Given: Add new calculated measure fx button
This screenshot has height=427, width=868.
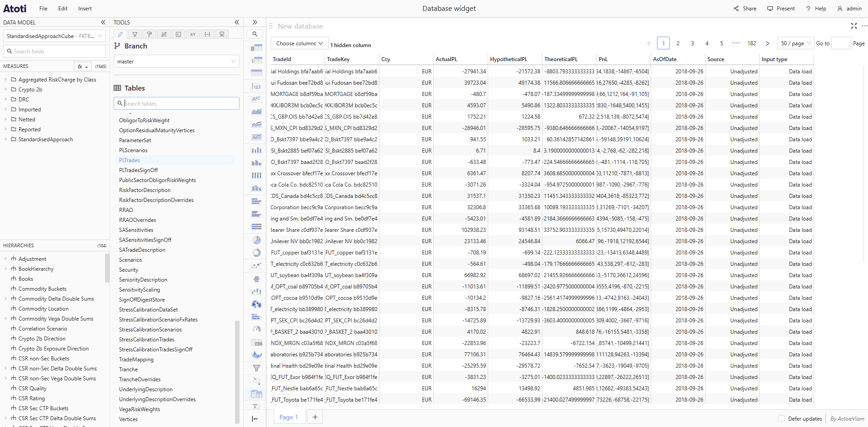Looking at the screenshot, I should 83,67.
